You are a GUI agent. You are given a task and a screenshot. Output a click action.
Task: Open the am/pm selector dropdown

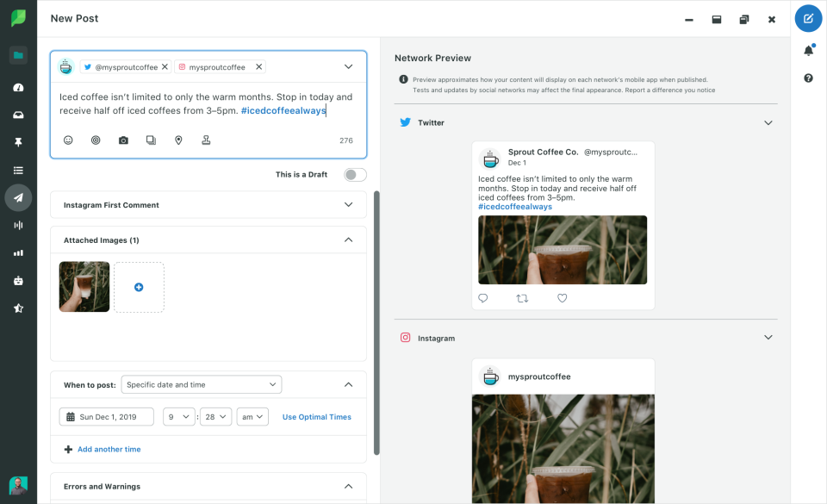pyautogui.click(x=253, y=416)
